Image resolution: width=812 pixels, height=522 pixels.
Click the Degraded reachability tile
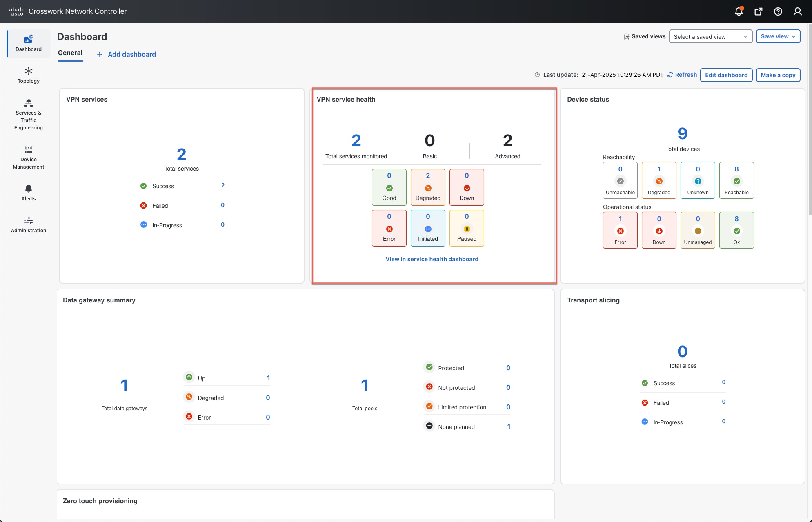point(659,180)
